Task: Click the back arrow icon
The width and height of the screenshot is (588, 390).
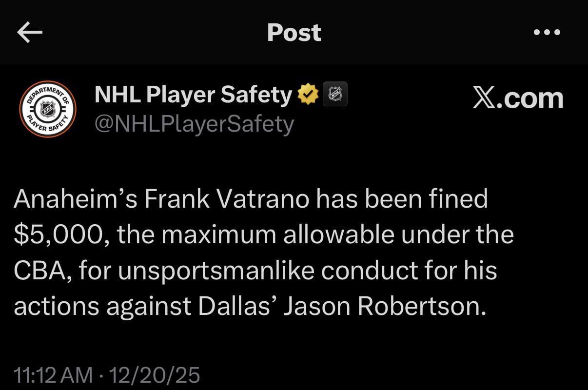Action: [x=29, y=32]
